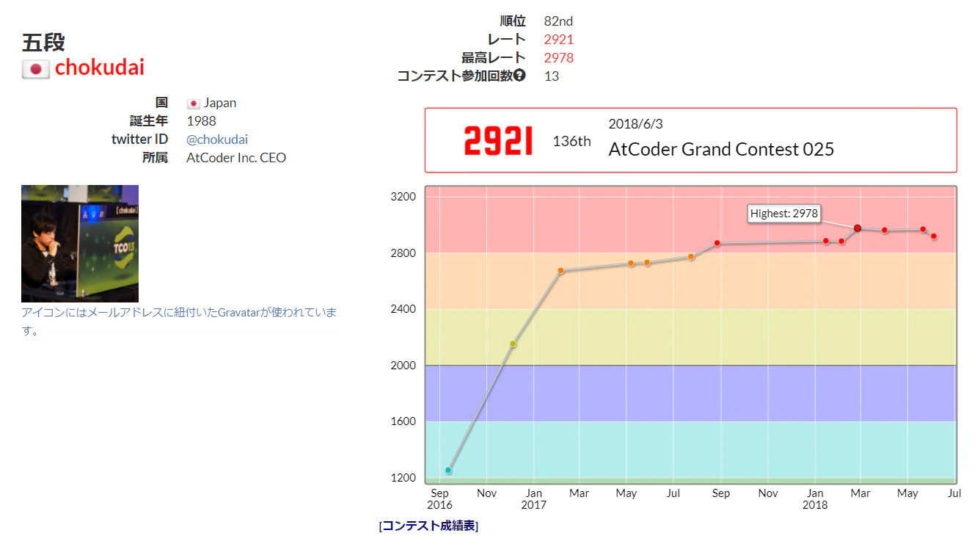Select the first cyan data point near 1200
980x555 pixels.
[448, 470]
